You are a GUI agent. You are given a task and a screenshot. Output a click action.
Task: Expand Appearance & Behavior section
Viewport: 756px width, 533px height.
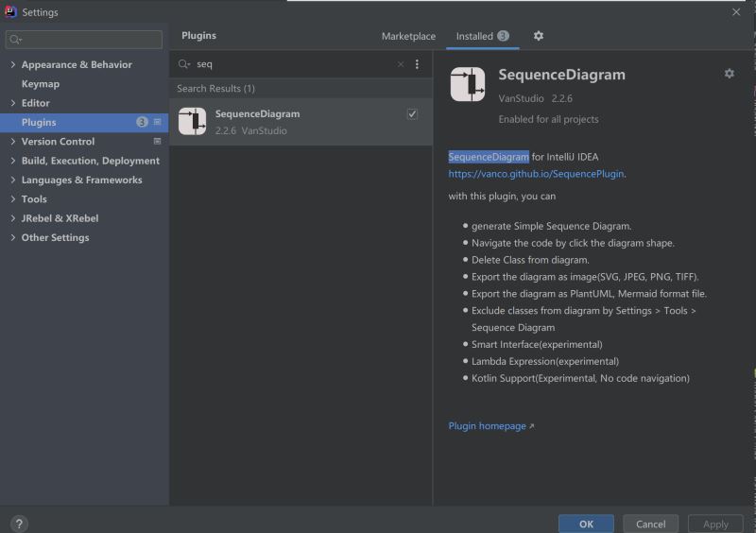click(13, 64)
